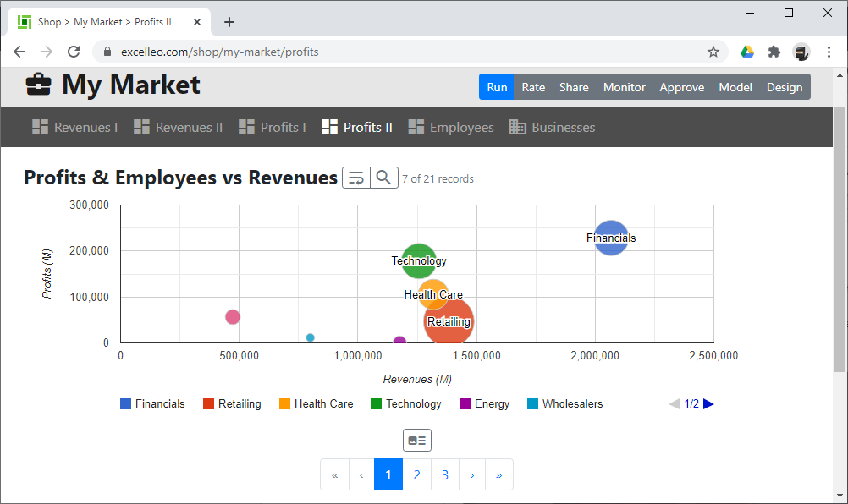Show next legend page with blue arrow
Screen dimensions: 848x504
tap(708, 404)
